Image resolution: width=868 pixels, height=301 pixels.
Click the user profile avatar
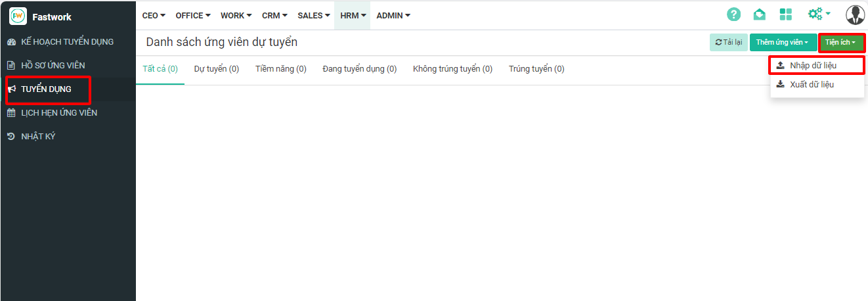[x=856, y=14]
